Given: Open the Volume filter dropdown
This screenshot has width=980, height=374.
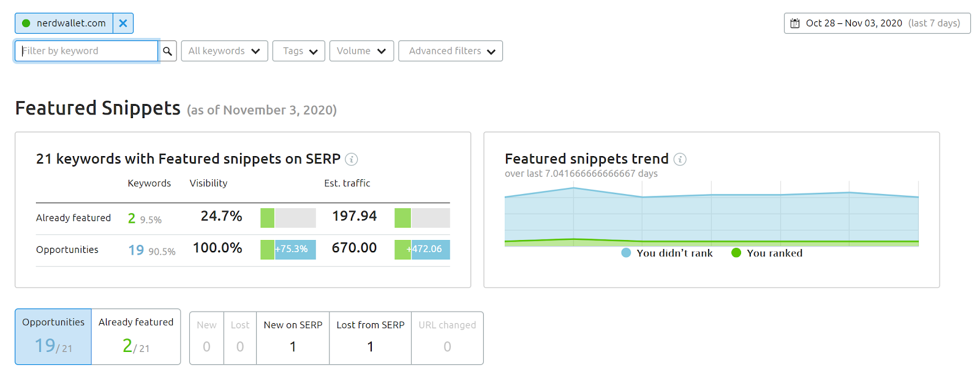Looking at the screenshot, I should pyautogui.click(x=361, y=51).
